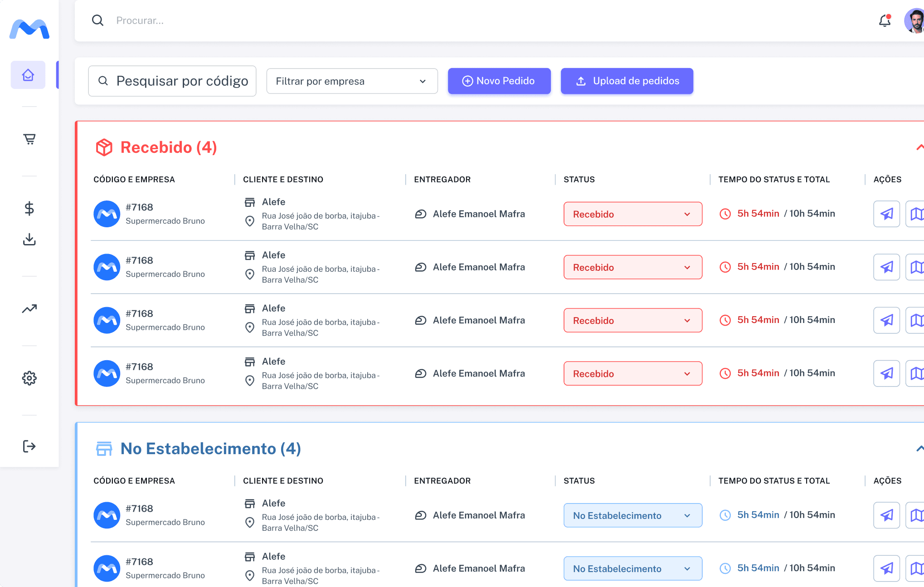Click the Novo Pedido button
Image resolution: width=924 pixels, height=587 pixels.
click(499, 81)
